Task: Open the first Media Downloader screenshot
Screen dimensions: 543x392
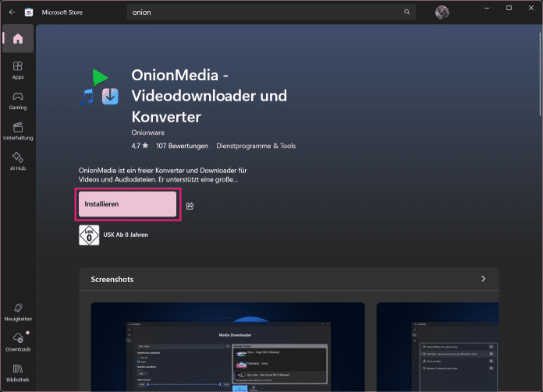Action: pyautogui.click(x=228, y=347)
